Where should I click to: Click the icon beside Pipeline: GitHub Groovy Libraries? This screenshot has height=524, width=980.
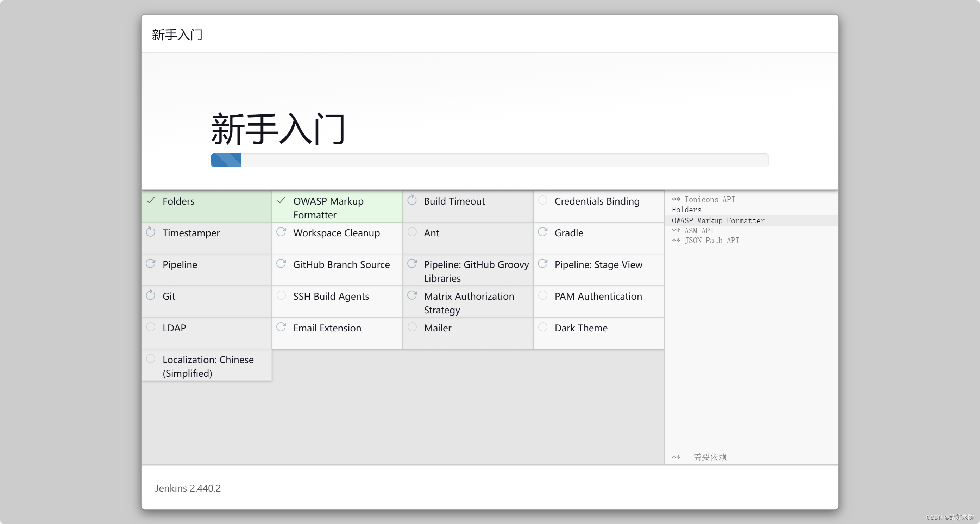point(412,263)
